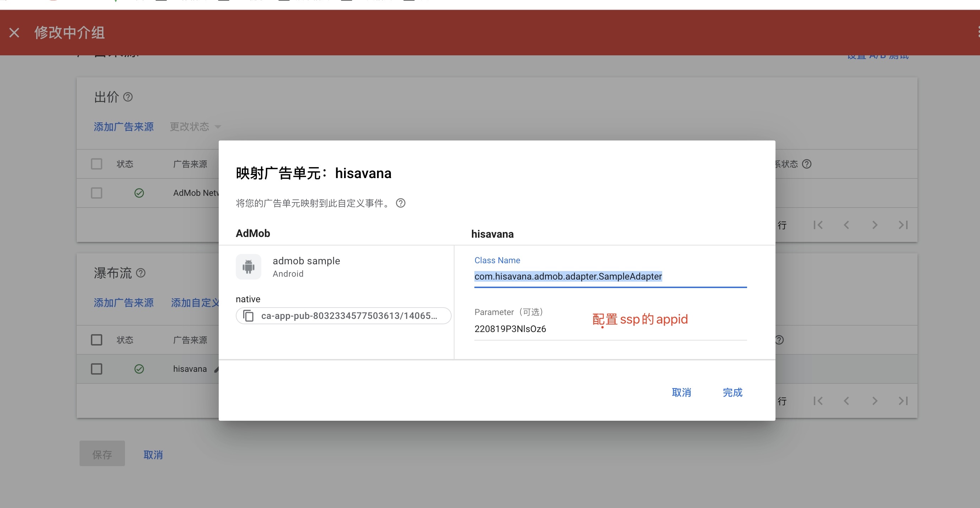Image resolution: width=980 pixels, height=508 pixels.
Task: Open help icon beside 出价 heading
Action: click(128, 97)
